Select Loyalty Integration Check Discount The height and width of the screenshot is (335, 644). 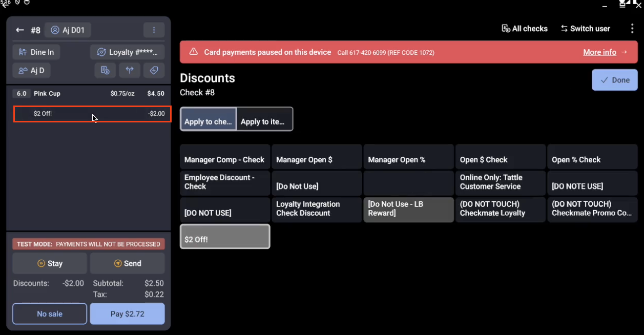pos(317,210)
